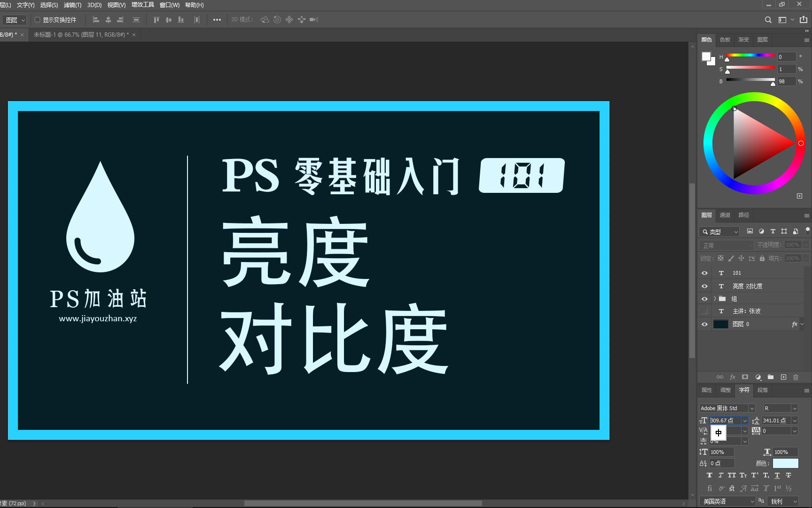
Task: Click the hue H slider track
Action: point(750,56)
